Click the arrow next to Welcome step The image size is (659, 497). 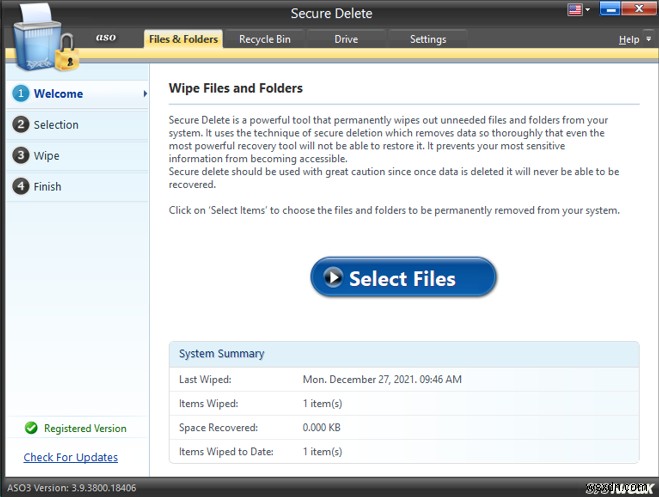(145, 93)
